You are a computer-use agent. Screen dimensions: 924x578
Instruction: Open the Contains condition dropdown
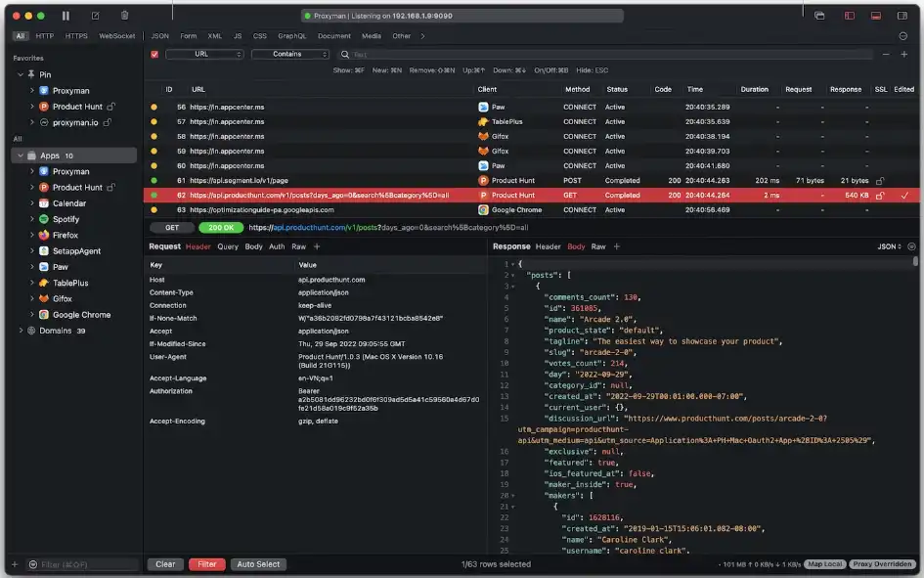pyautogui.click(x=290, y=54)
